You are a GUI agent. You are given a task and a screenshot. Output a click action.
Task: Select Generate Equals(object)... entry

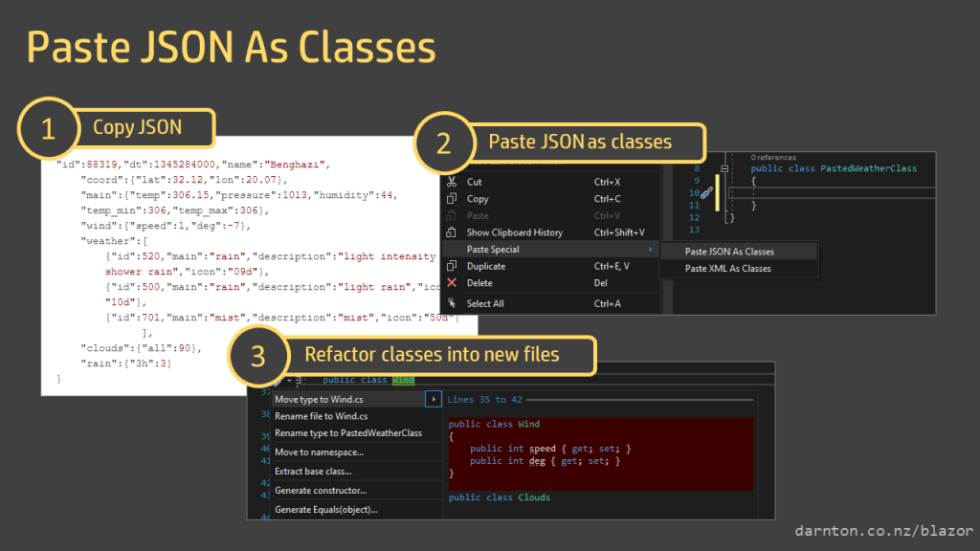325,510
